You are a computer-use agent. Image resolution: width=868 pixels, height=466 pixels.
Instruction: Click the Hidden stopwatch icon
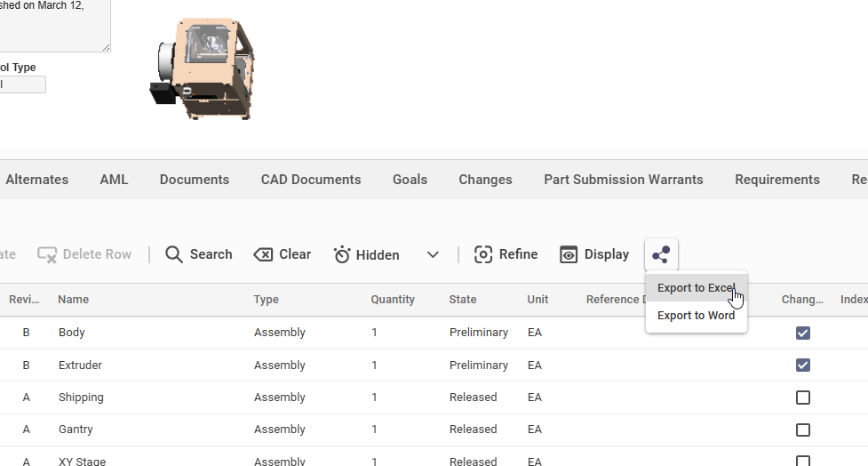tap(342, 255)
